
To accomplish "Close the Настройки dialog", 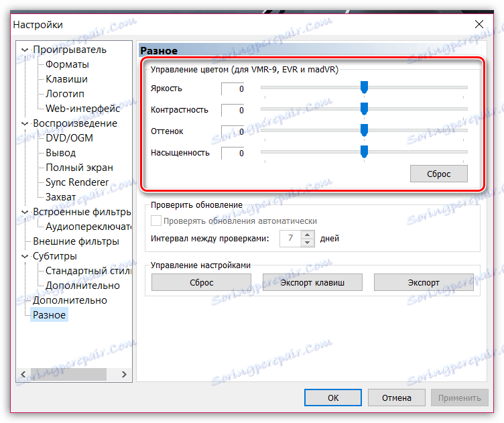I will 479,24.
